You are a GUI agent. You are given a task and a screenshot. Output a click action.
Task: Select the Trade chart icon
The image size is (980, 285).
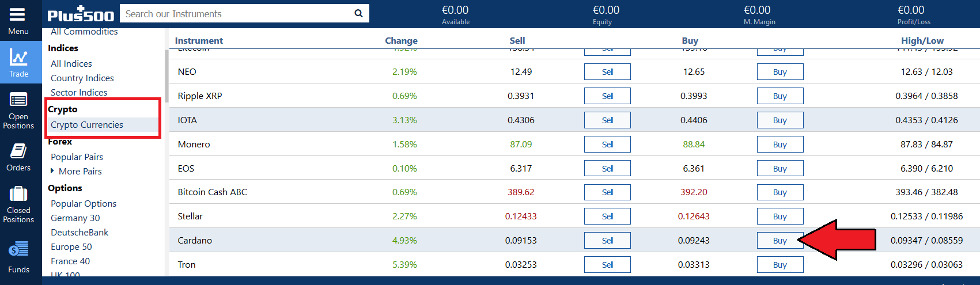[x=18, y=58]
